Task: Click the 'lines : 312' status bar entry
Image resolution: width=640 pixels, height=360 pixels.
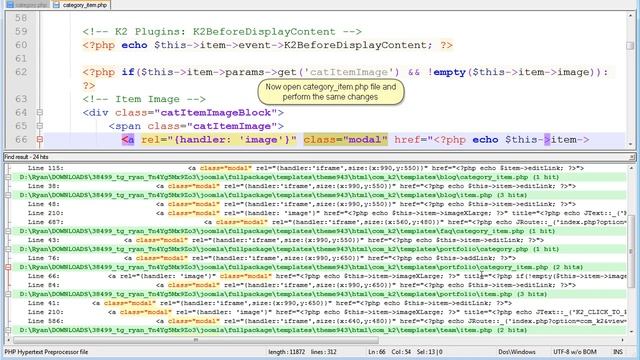Action: point(324,352)
